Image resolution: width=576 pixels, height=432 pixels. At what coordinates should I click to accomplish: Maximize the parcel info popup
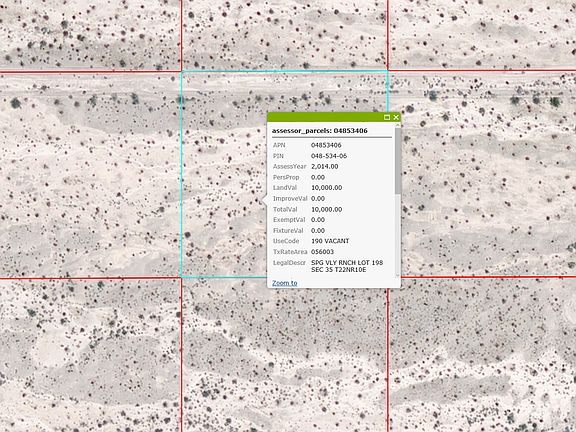(x=386, y=117)
